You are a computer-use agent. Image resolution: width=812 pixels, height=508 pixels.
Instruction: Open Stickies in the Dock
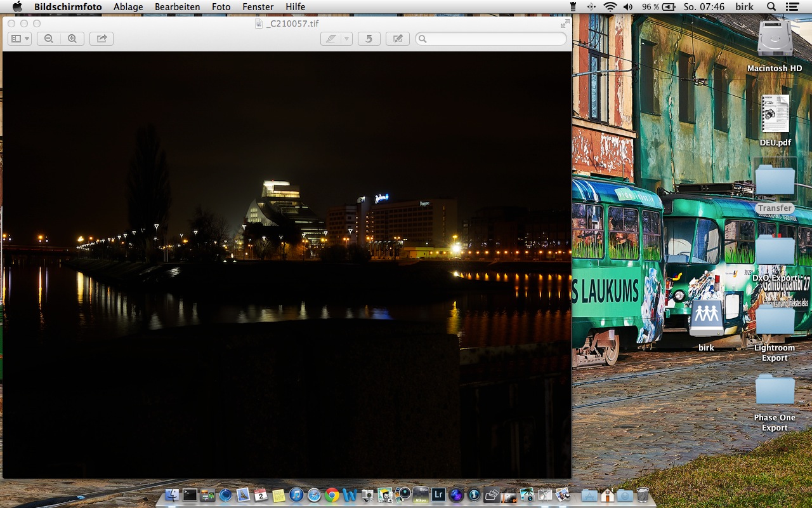[278, 495]
